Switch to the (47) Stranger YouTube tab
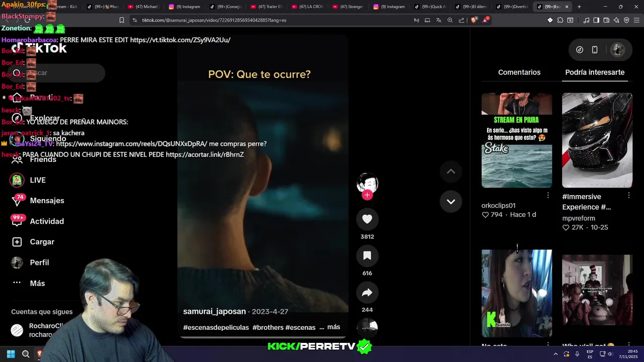This screenshot has width=644, height=362. tap(347, 7)
